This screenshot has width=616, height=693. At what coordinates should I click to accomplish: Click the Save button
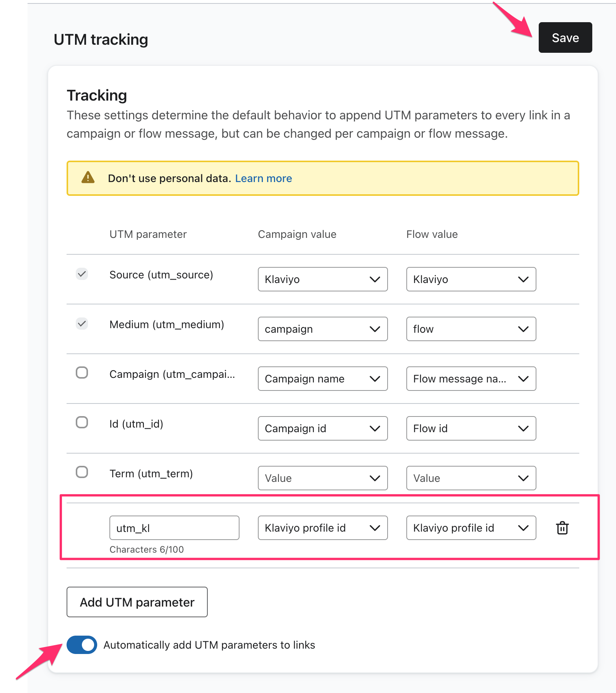coord(565,37)
